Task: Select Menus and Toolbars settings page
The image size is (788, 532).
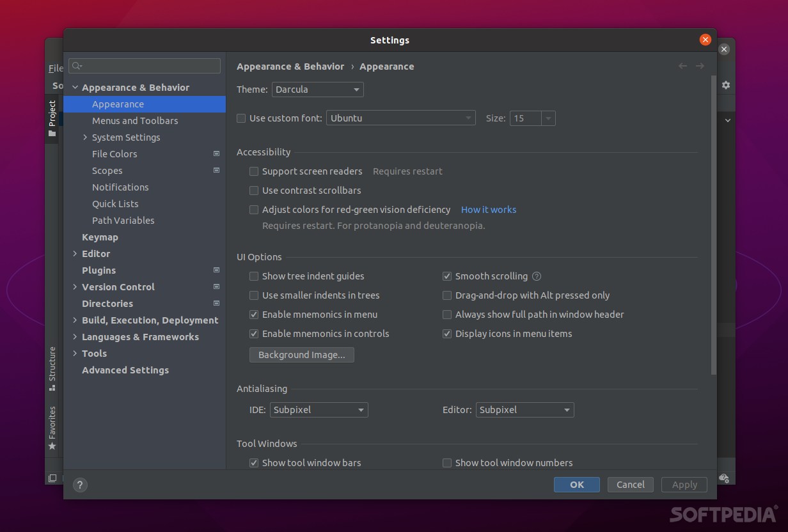Action: pos(135,121)
